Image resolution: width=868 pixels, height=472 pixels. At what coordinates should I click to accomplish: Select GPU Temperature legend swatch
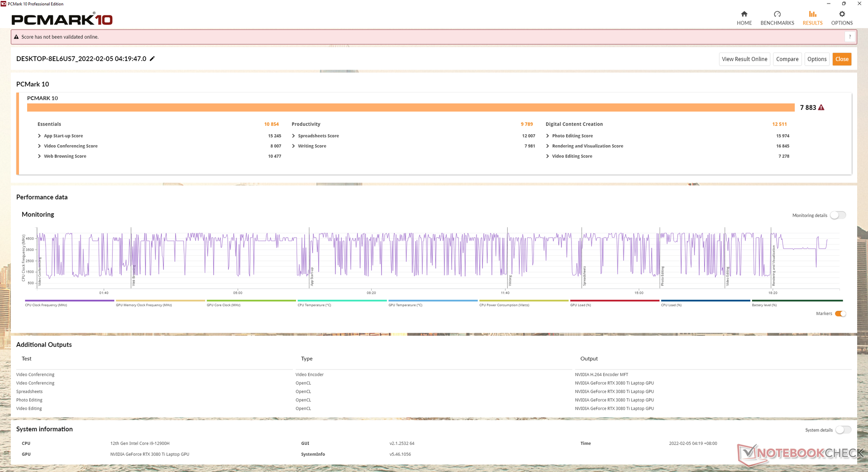tap(433, 301)
